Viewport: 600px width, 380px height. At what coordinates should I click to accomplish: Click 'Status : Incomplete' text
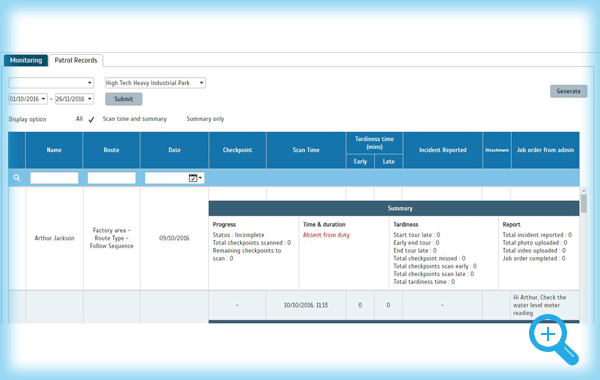point(238,235)
